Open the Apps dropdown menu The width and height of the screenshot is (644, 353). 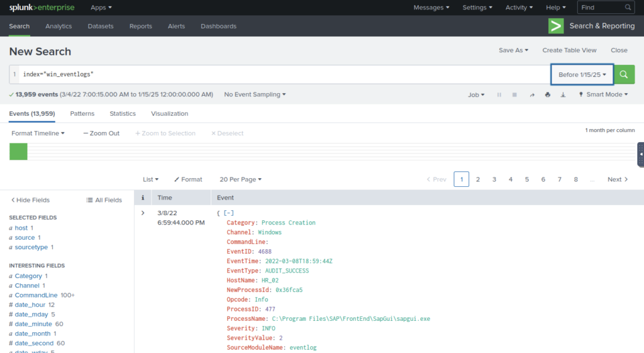[101, 8]
